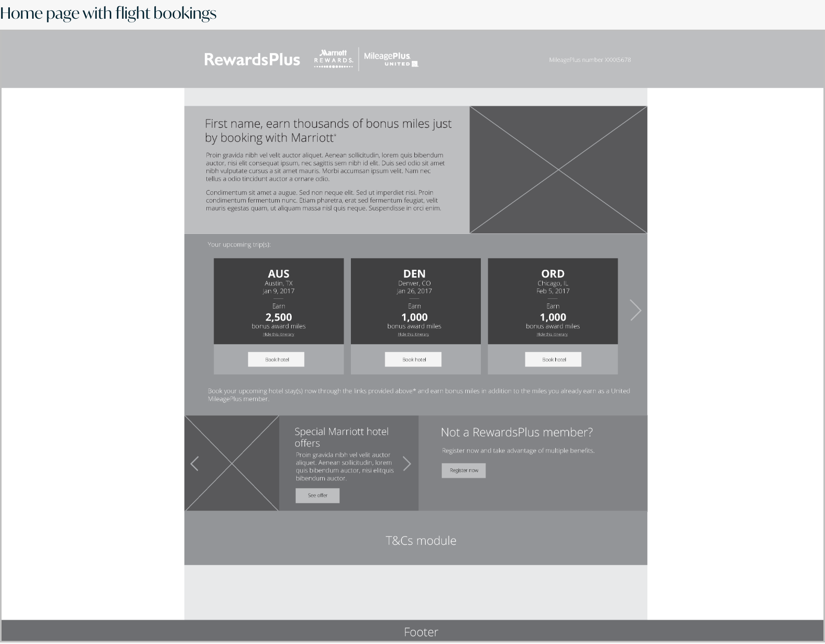Show the previous Marriott hotel offer using the left arrow
The width and height of the screenshot is (825, 644).
pos(195,463)
